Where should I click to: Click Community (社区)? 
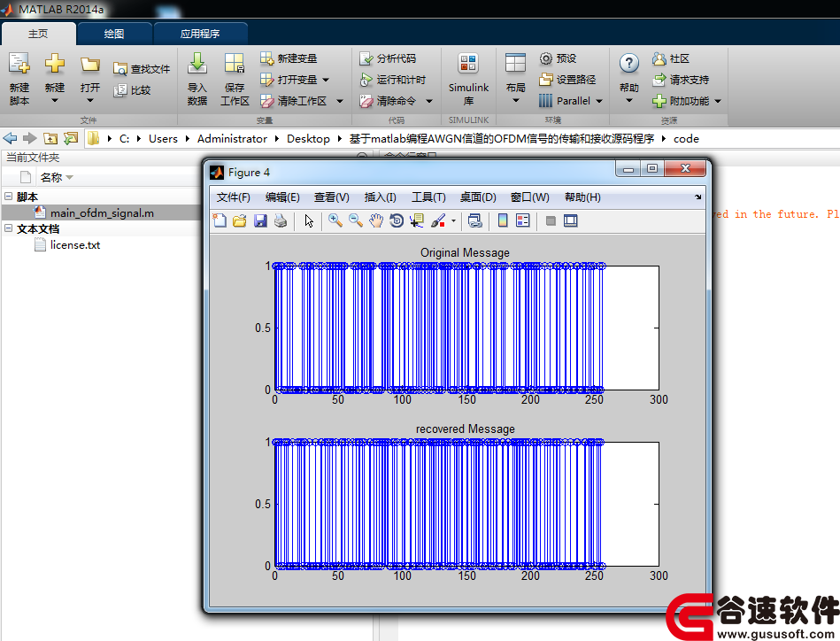(671, 58)
